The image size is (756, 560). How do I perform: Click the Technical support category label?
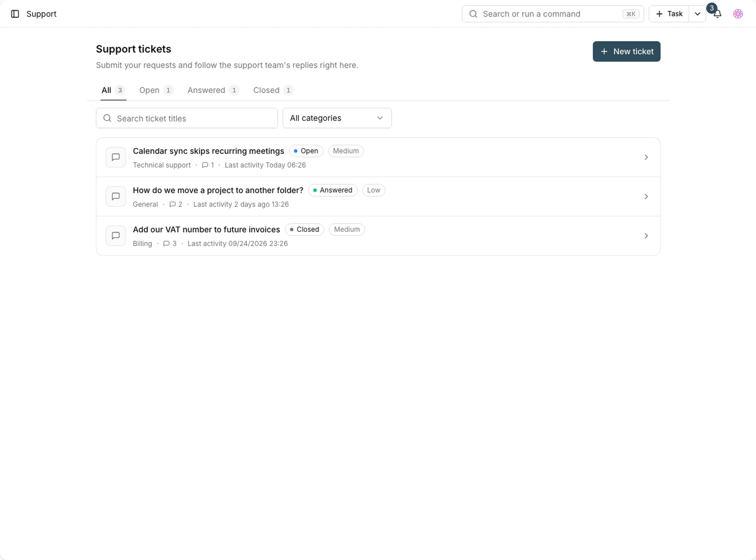[x=162, y=165]
